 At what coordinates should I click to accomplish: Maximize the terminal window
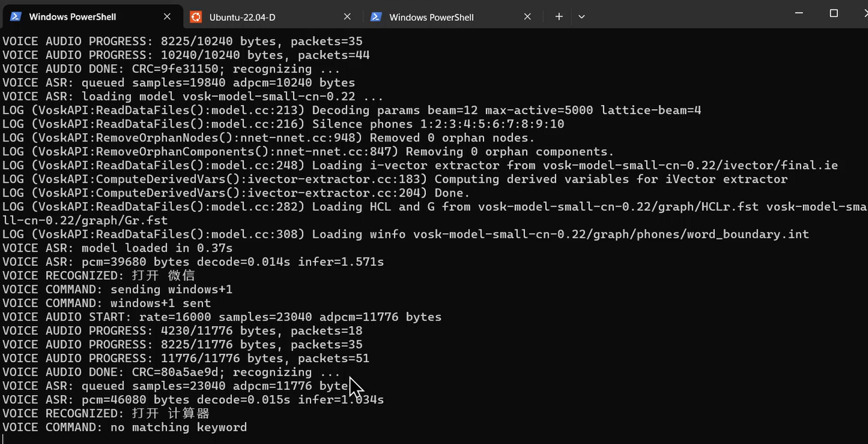pyautogui.click(x=834, y=14)
